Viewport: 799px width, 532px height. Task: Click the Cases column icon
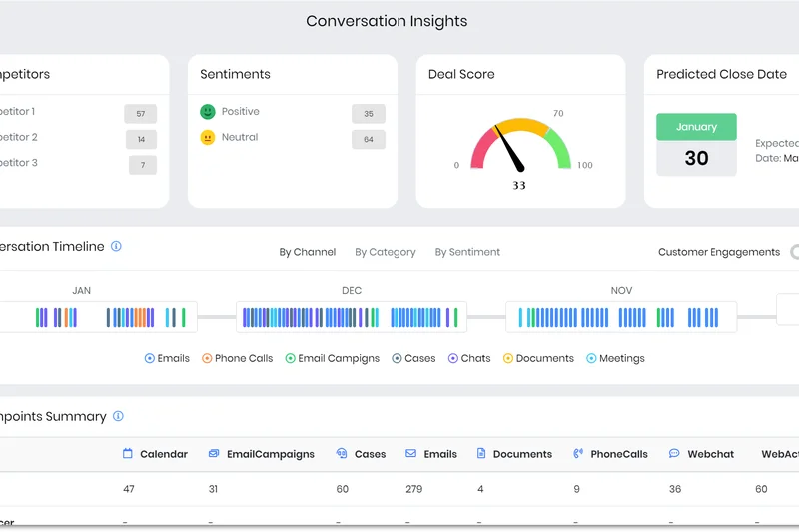(342, 454)
